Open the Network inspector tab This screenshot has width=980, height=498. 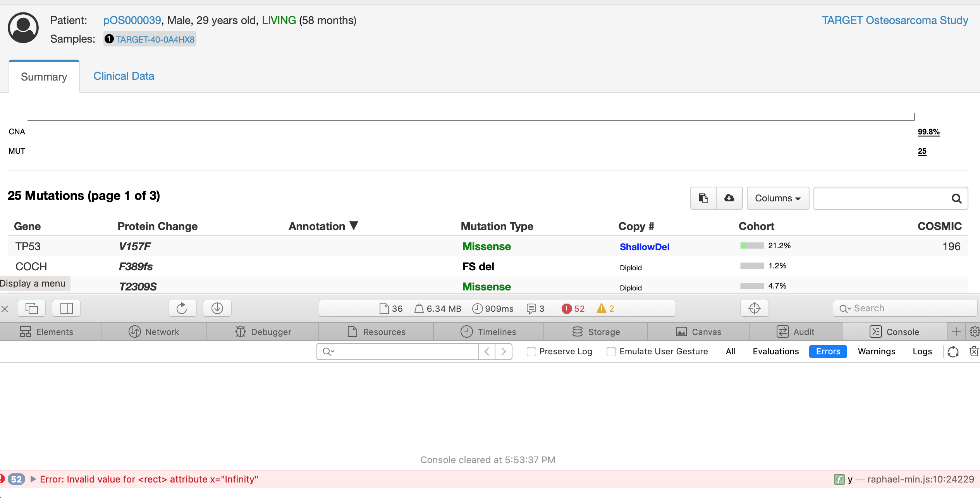tap(154, 332)
